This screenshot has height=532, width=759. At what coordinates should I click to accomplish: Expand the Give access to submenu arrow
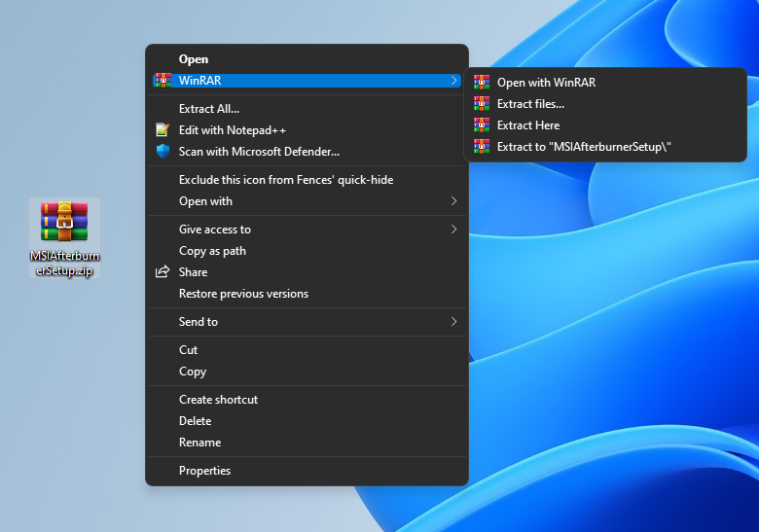click(x=453, y=229)
